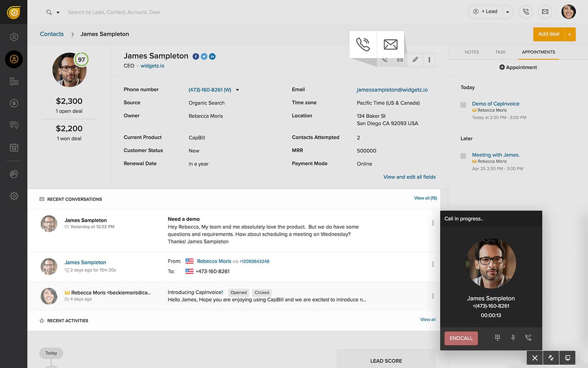Expand the + Lead dropdown arrow
The height and width of the screenshot is (368, 588).
508,12
